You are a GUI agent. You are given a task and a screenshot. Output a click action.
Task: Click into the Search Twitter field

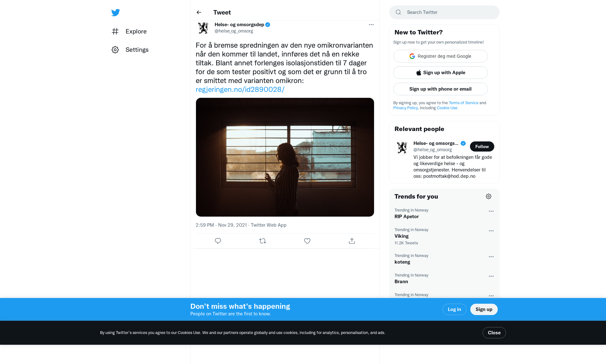click(x=448, y=12)
